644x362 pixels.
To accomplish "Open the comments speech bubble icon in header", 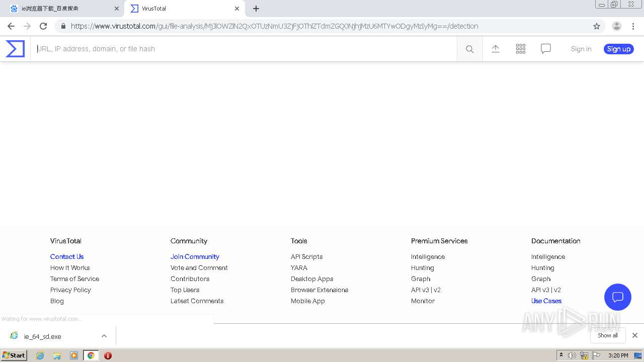I will (546, 49).
